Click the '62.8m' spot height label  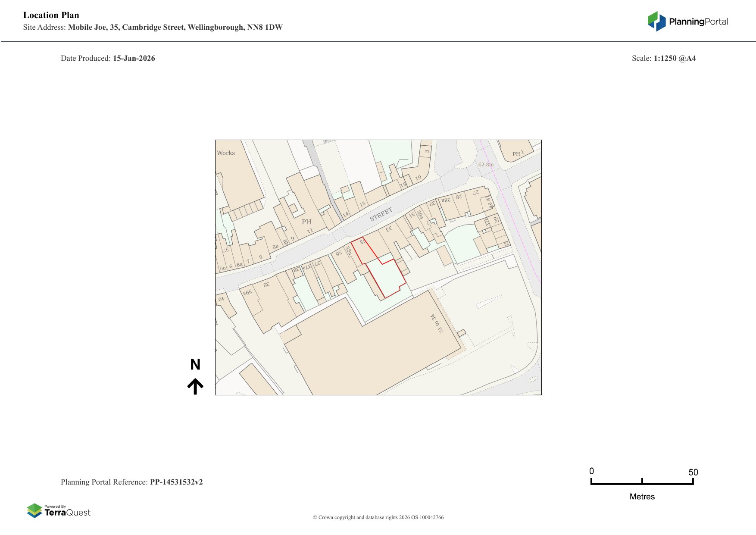pos(486,165)
